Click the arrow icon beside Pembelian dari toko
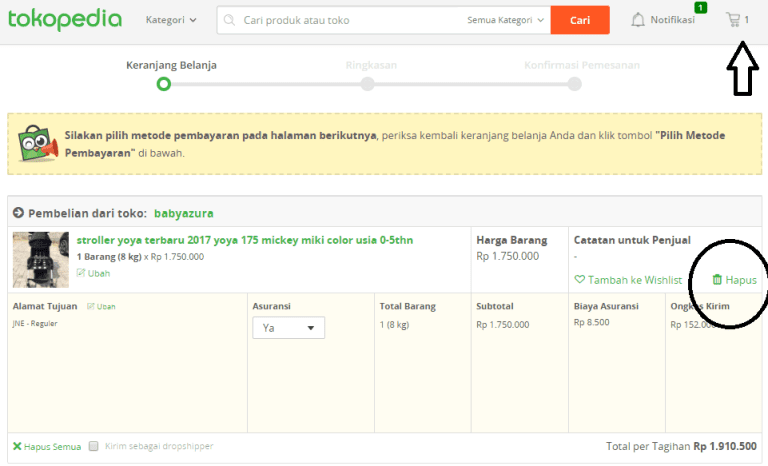 pyautogui.click(x=18, y=213)
